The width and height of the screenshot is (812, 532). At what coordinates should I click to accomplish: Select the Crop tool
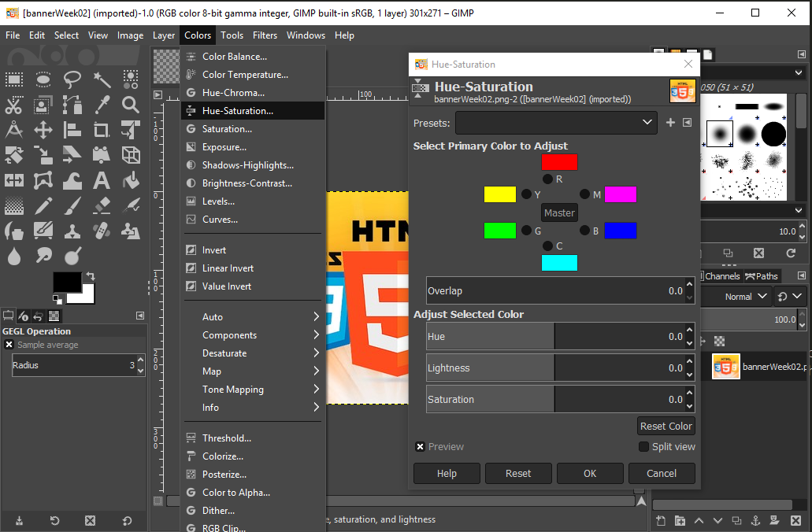102,130
